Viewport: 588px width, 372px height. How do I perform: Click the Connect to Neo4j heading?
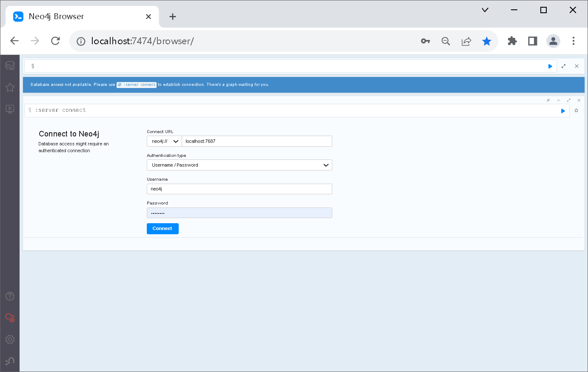(69, 134)
